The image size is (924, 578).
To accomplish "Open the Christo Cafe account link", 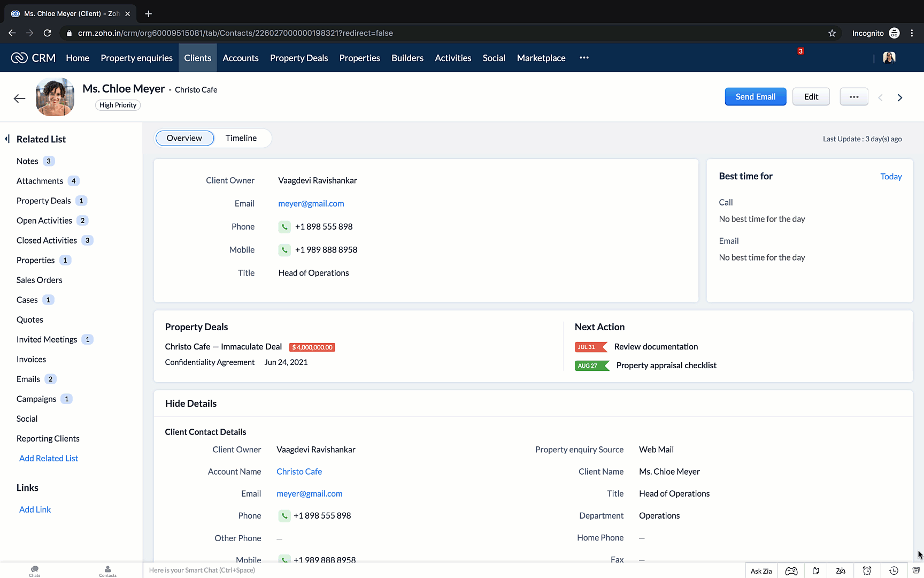I will pos(299,471).
